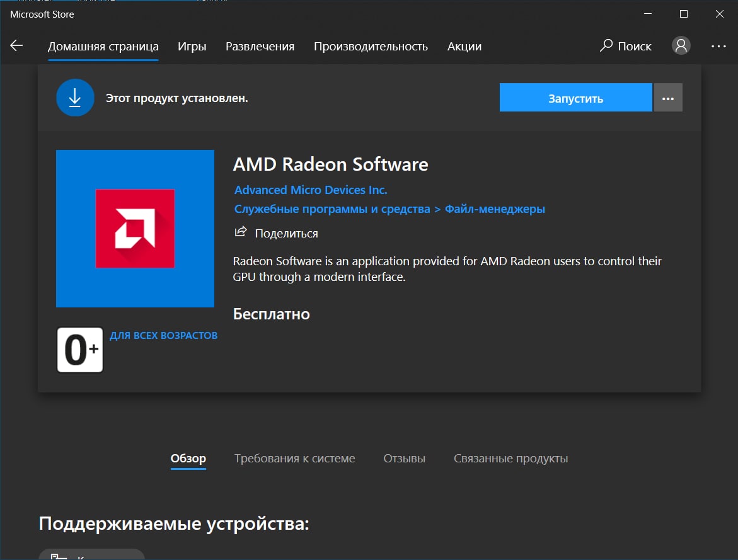738x560 pixels.
Task: Open the Отзывы tab
Action: click(405, 459)
